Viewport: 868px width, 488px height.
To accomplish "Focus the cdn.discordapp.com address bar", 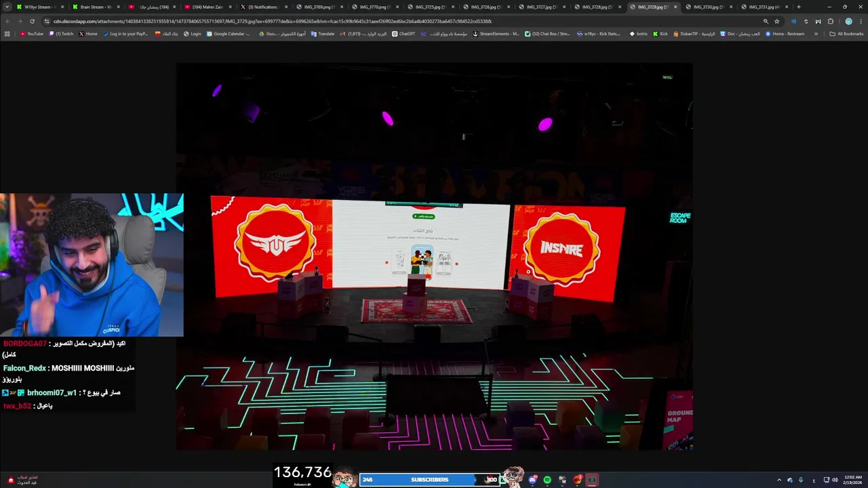I will [271, 21].
